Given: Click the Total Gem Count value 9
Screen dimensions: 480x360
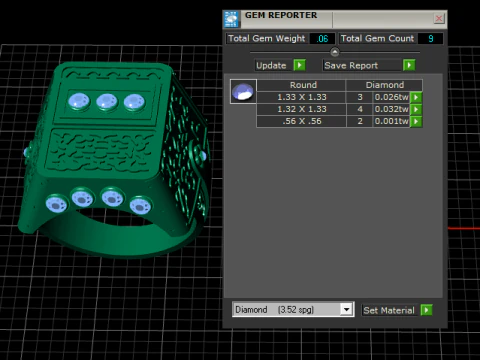Looking at the screenshot, I should point(431,39).
